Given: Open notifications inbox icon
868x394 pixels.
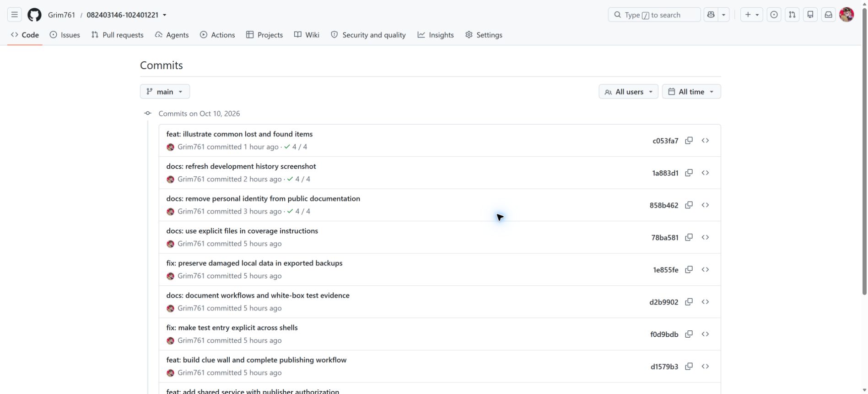Looking at the screenshot, I should (x=829, y=15).
